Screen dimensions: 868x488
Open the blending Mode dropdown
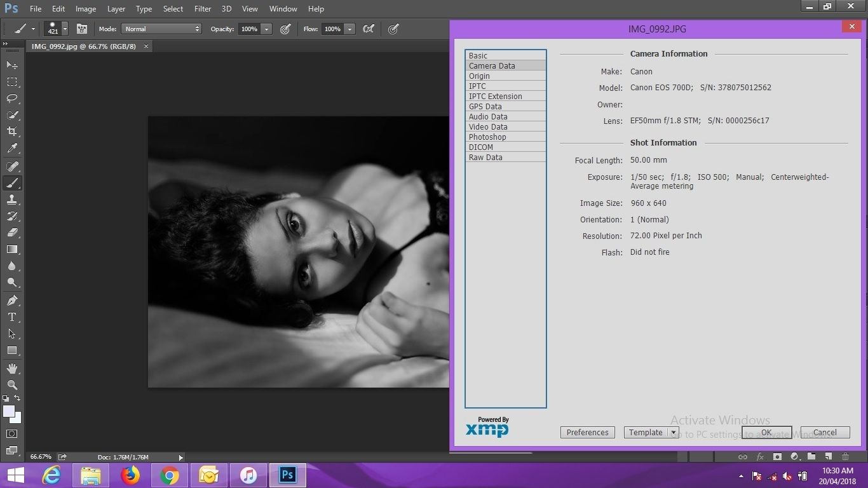161,29
